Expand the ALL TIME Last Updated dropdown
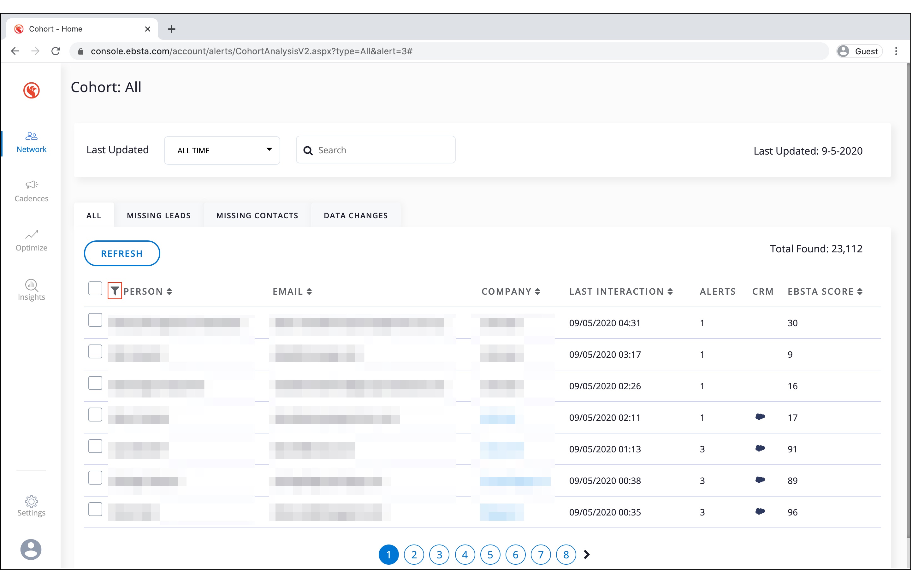This screenshot has height=583, width=924. click(222, 150)
